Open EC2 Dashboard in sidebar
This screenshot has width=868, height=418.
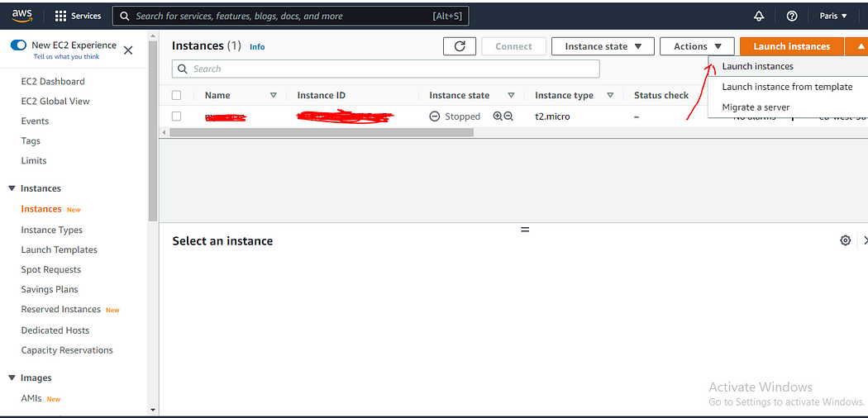click(x=53, y=81)
